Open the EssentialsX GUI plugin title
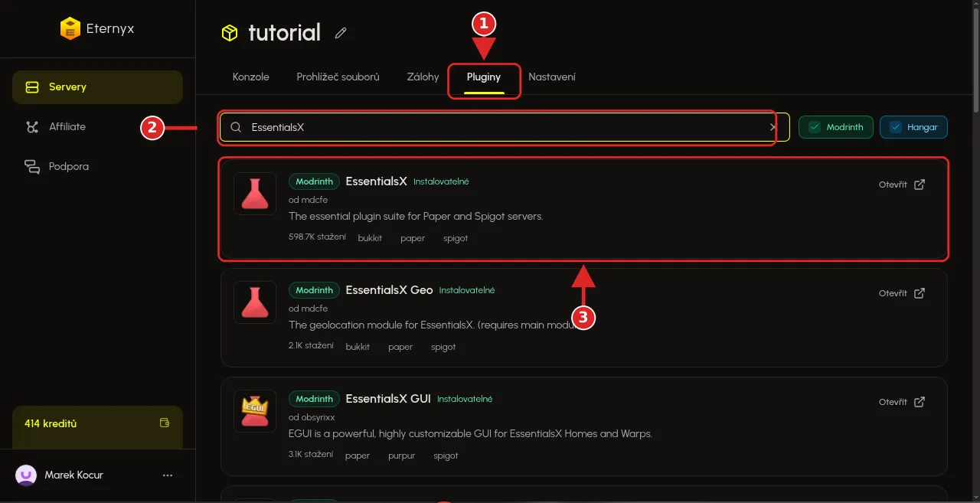This screenshot has width=980, height=503. pos(388,399)
